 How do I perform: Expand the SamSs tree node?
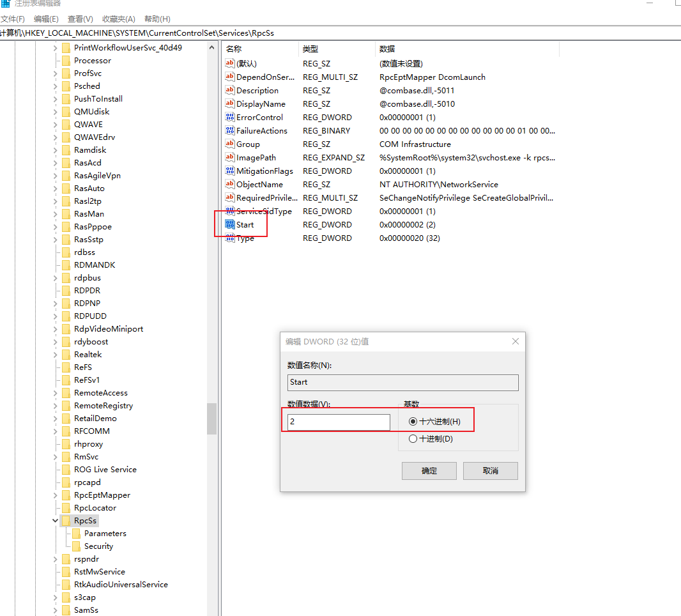point(56,610)
